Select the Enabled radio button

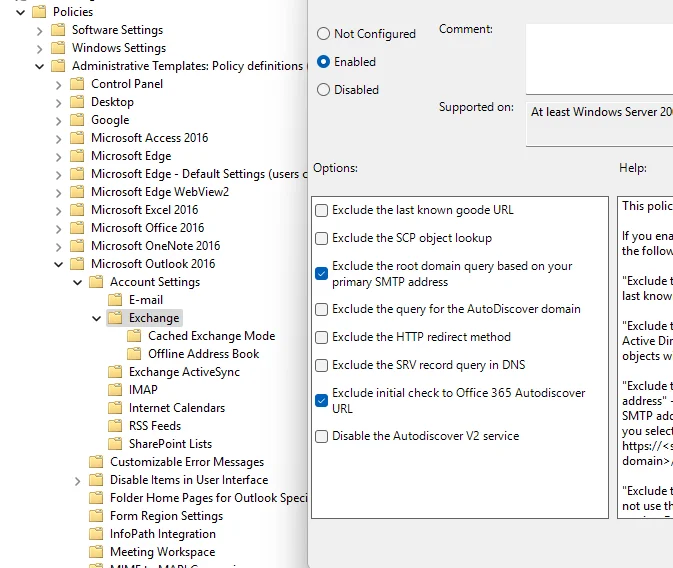click(x=323, y=62)
